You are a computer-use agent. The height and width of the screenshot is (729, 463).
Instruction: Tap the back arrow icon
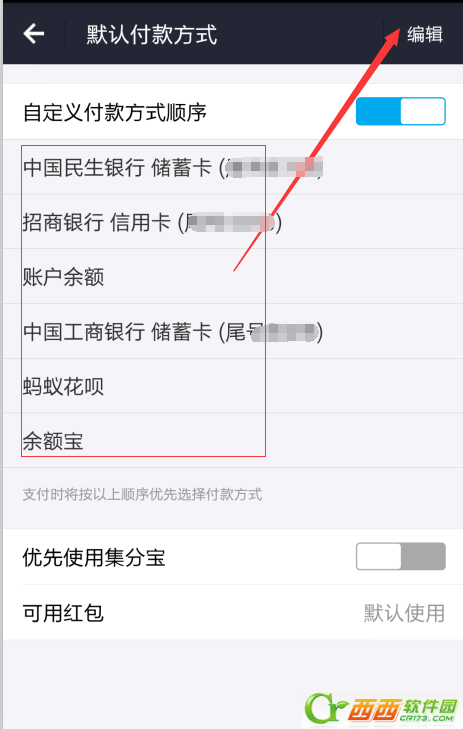point(34,34)
